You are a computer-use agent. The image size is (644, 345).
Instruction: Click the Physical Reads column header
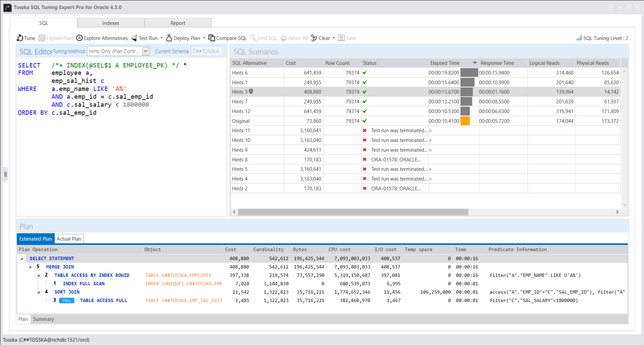598,63
